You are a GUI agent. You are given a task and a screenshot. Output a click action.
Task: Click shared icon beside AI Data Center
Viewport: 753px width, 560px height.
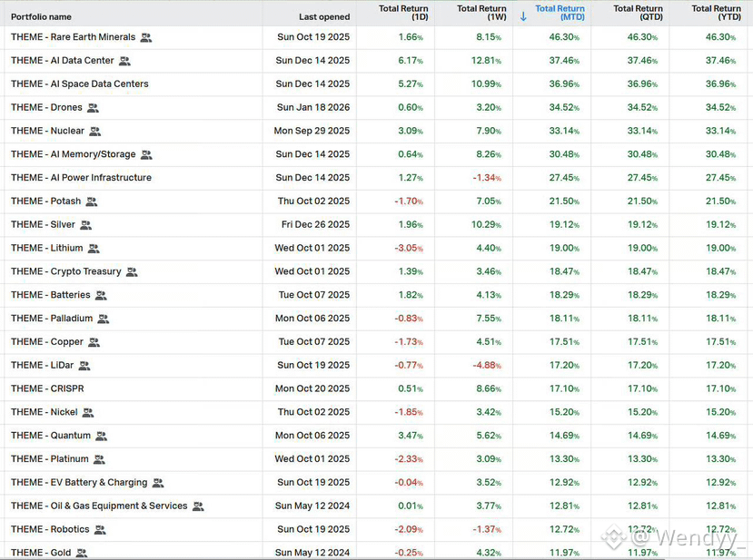(x=124, y=61)
